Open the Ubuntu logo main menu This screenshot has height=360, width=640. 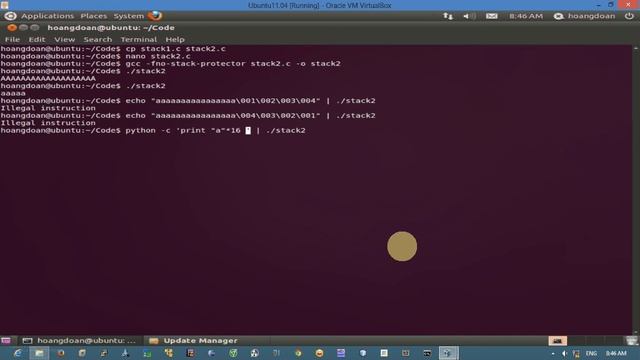(10, 16)
